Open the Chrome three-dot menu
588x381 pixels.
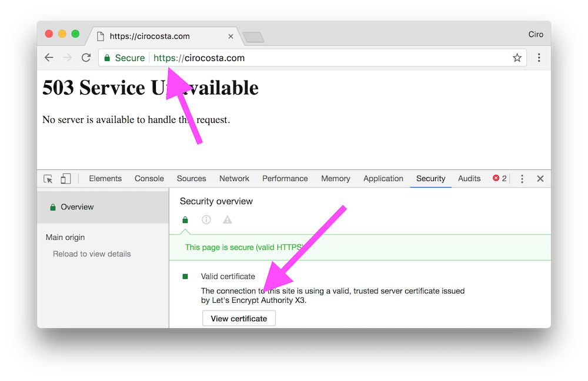[539, 58]
